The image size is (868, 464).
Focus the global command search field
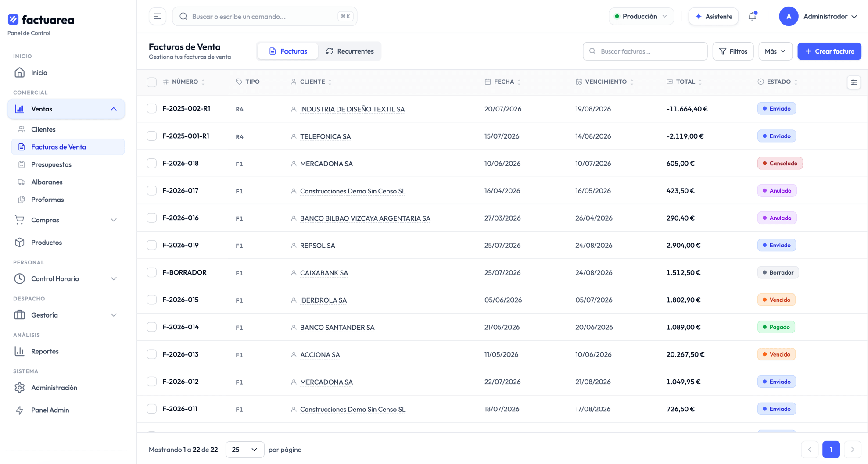(x=265, y=16)
